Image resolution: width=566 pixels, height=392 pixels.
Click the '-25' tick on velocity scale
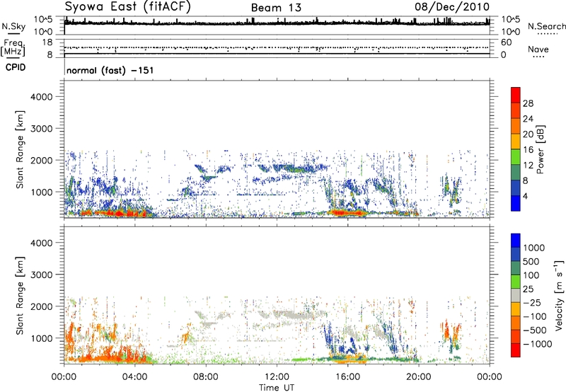[532, 302]
